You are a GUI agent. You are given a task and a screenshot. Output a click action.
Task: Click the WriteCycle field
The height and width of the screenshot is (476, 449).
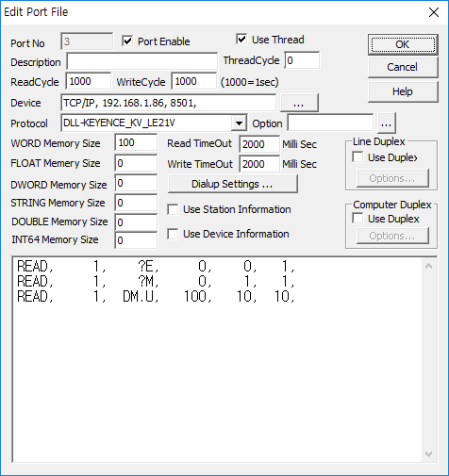point(194,81)
